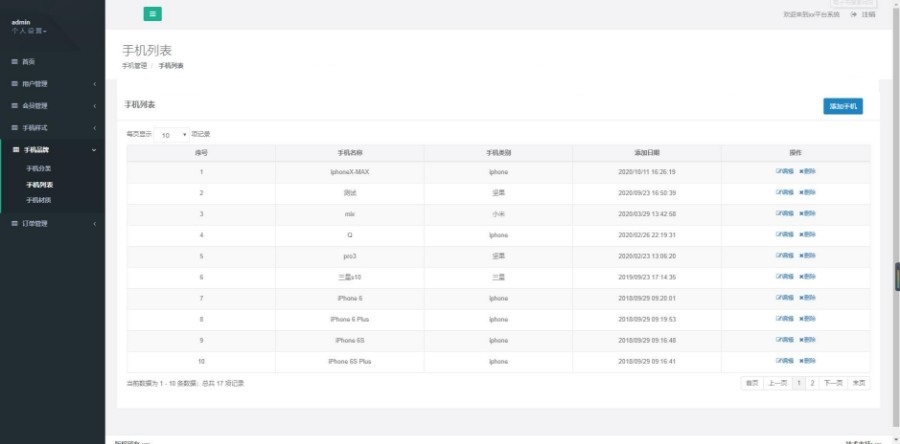Screen dimensions: 900x444
Task: Click the pro3 name cell
Action: [x=350, y=256]
